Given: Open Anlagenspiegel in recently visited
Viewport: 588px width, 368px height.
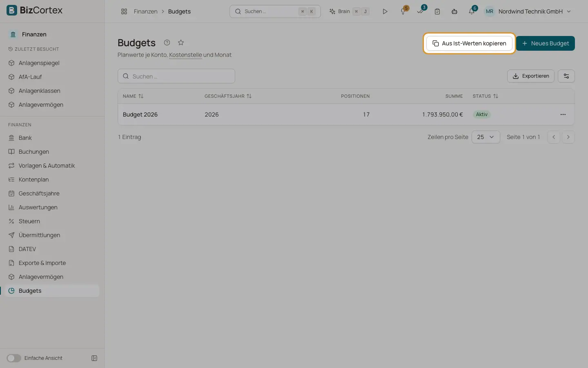Looking at the screenshot, I should [52, 63].
